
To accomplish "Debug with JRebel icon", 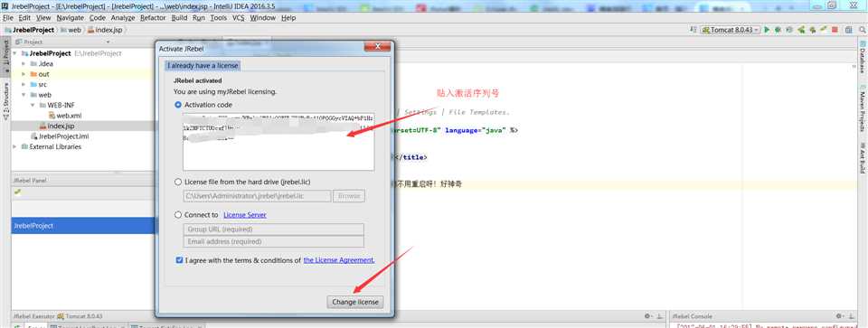I will click(813, 30).
